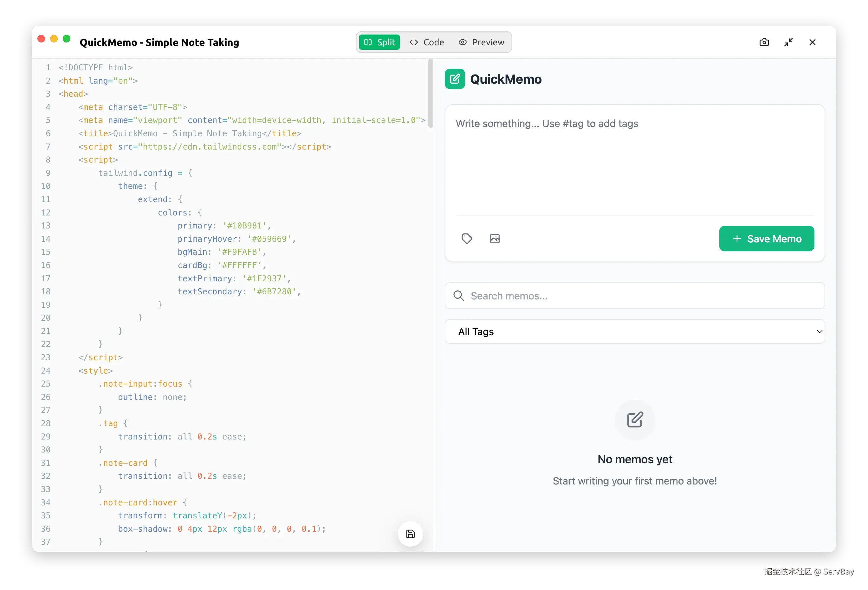Viewport: 868px width, 590px height.
Task: Click the 'outline: none;' code line
Action: point(152,397)
